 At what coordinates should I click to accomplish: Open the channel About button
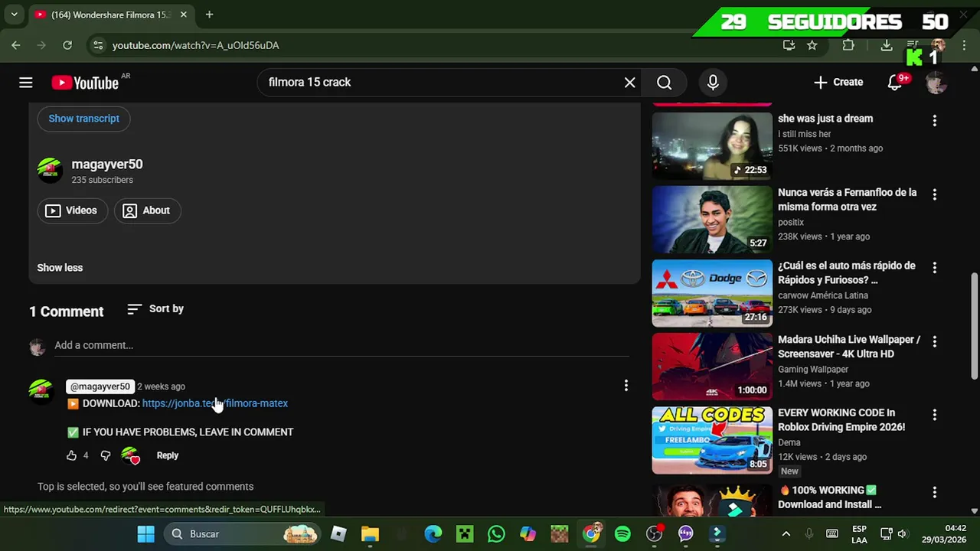pos(147,210)
